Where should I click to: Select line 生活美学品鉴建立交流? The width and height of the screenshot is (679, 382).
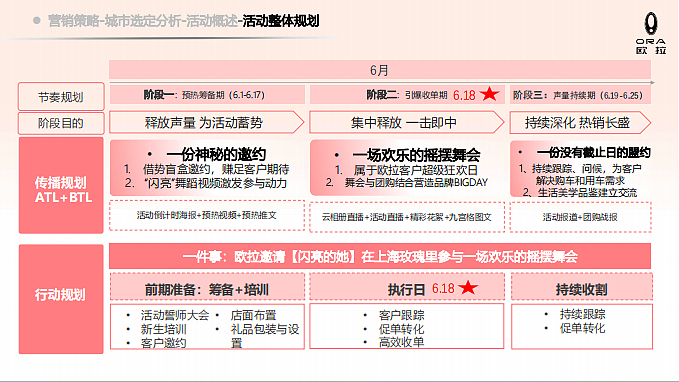(587, 192)
